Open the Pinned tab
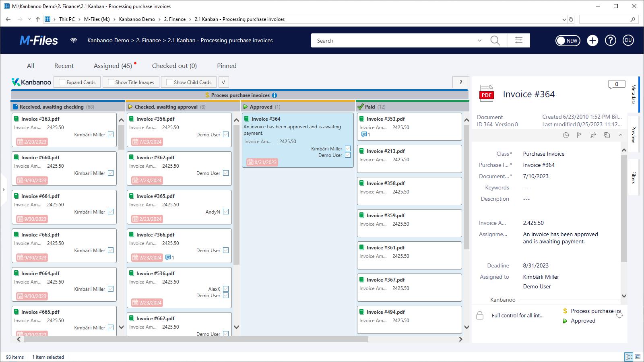 227,66
